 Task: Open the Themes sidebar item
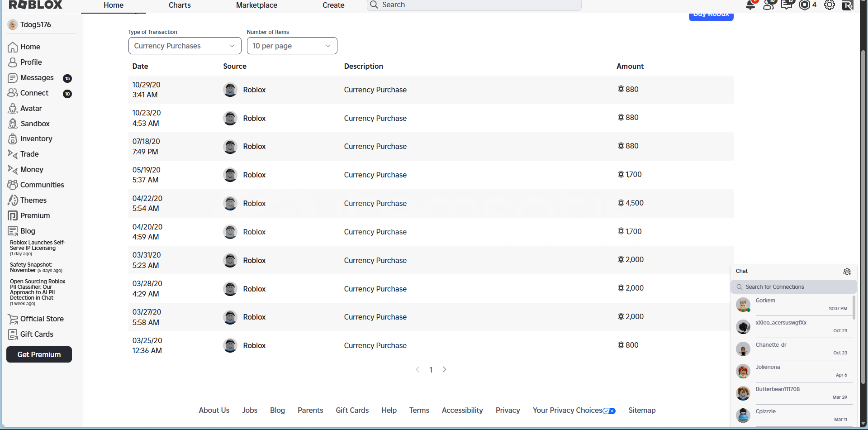pos(27,200)
